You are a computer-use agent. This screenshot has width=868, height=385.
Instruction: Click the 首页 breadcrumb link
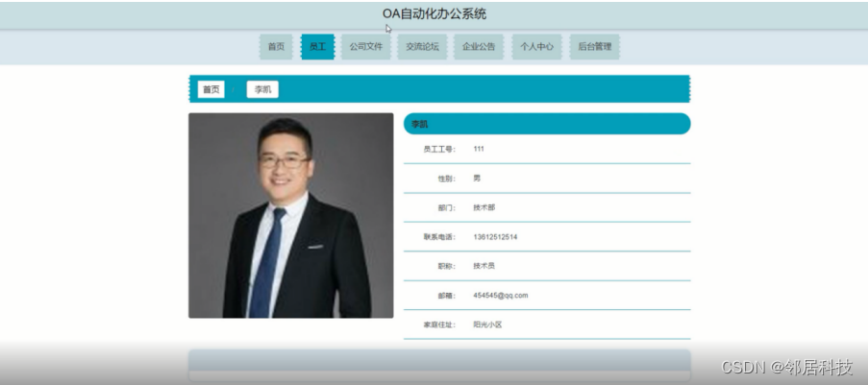(x=211, y=89)
